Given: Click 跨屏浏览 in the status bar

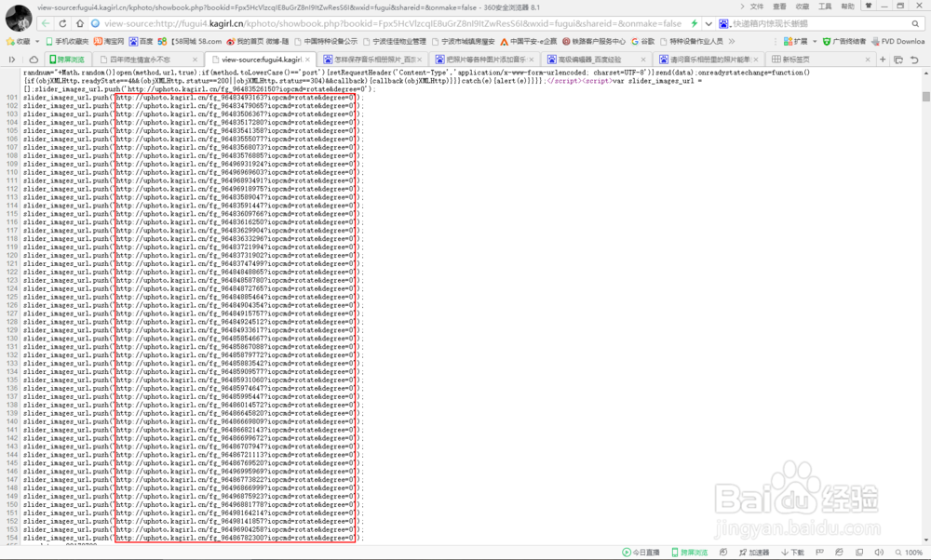Looking at the screenshot, I should (689, 553).
